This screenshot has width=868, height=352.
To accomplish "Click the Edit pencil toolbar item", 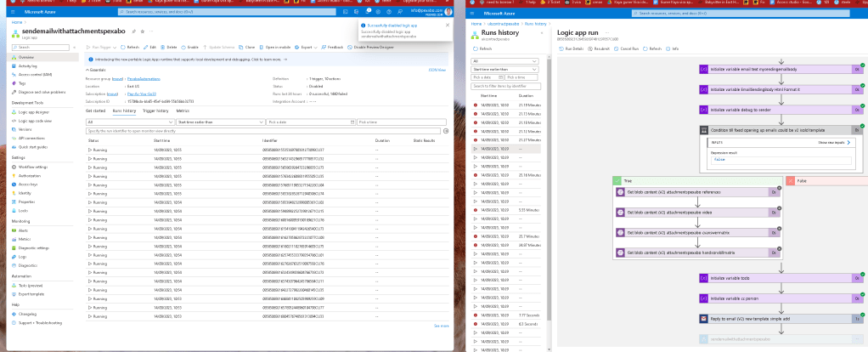I will point(149,48).
